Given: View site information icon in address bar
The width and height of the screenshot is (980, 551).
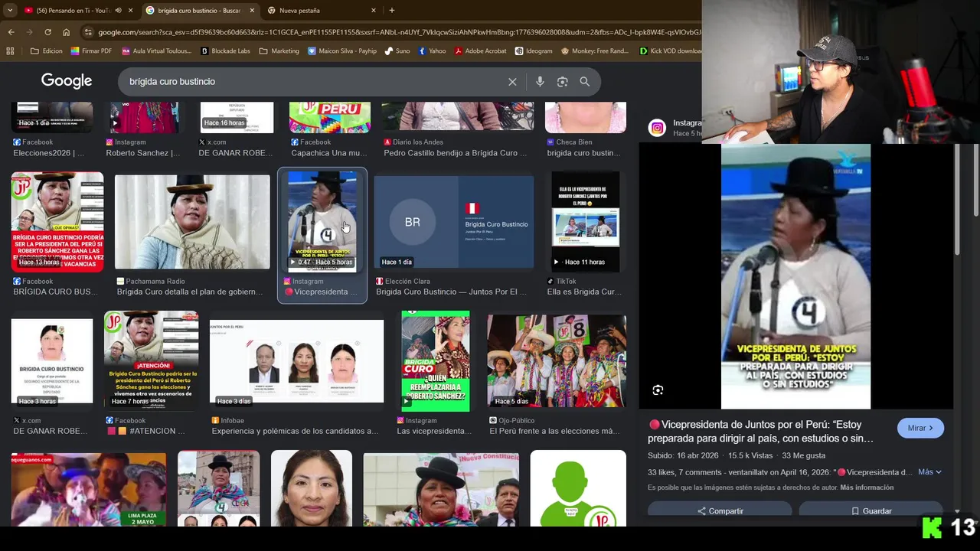Looking at the screenshot, I should click(88, 32).
